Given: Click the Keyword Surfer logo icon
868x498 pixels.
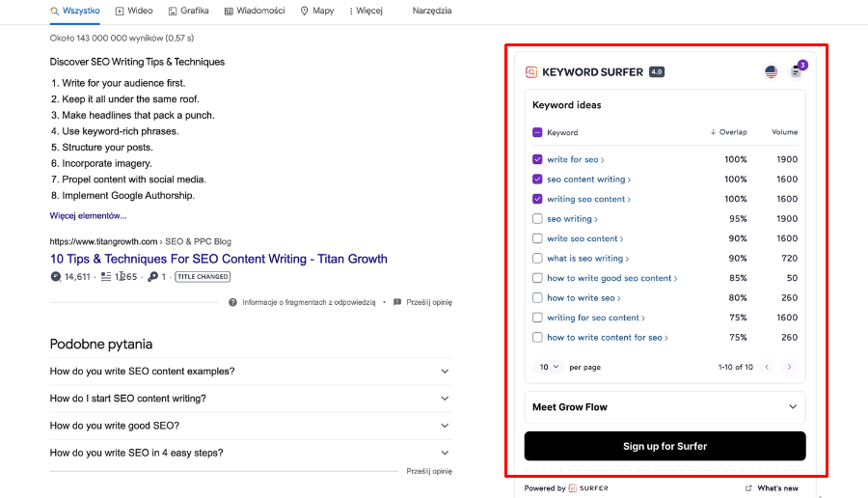Looking at the screenshot, I should (x=531, y=72).
